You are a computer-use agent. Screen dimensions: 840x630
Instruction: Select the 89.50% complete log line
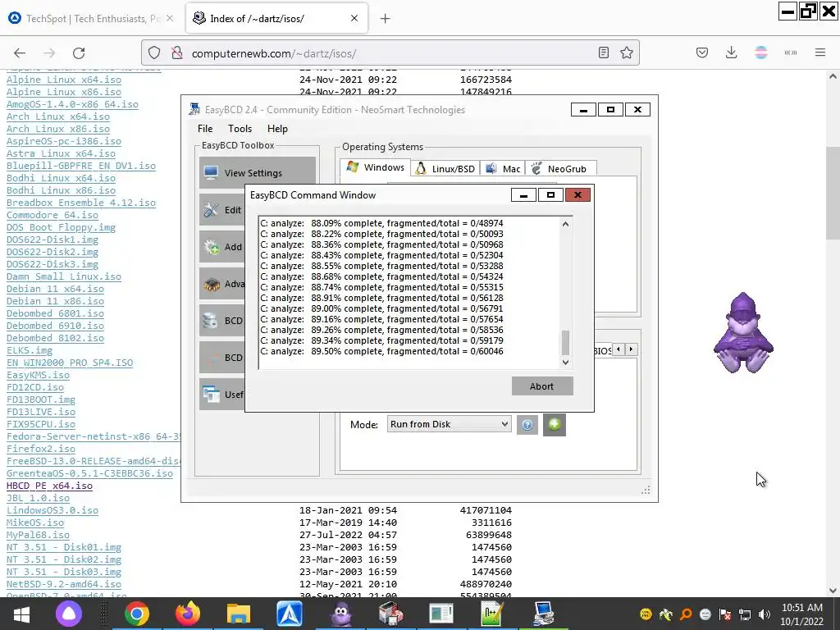click(x=381, y=351)
